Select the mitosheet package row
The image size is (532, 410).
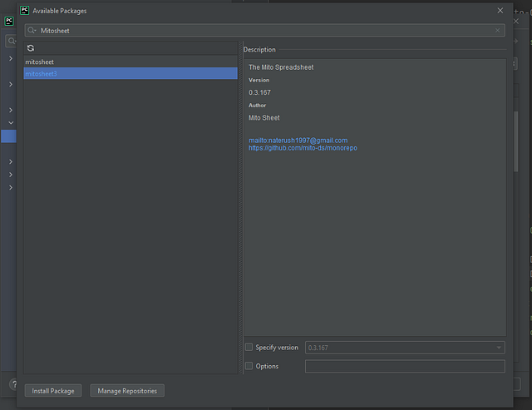[x=131, y=62]
